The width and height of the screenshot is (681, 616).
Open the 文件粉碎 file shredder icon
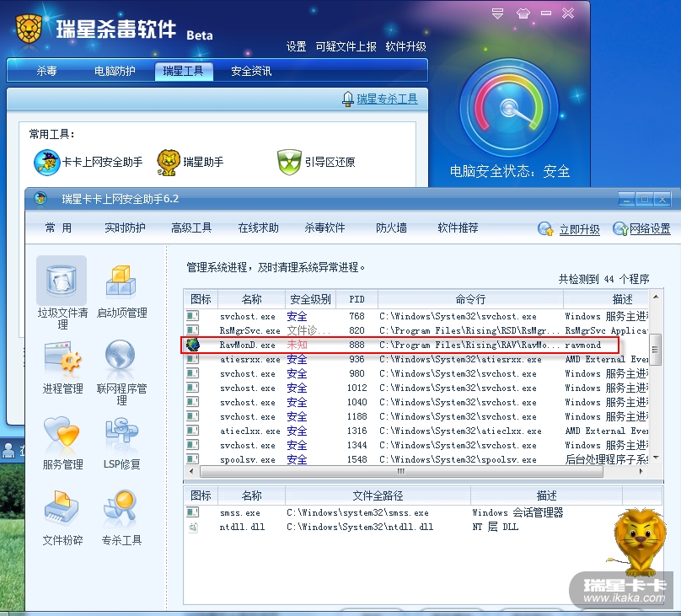click(62, 508)
